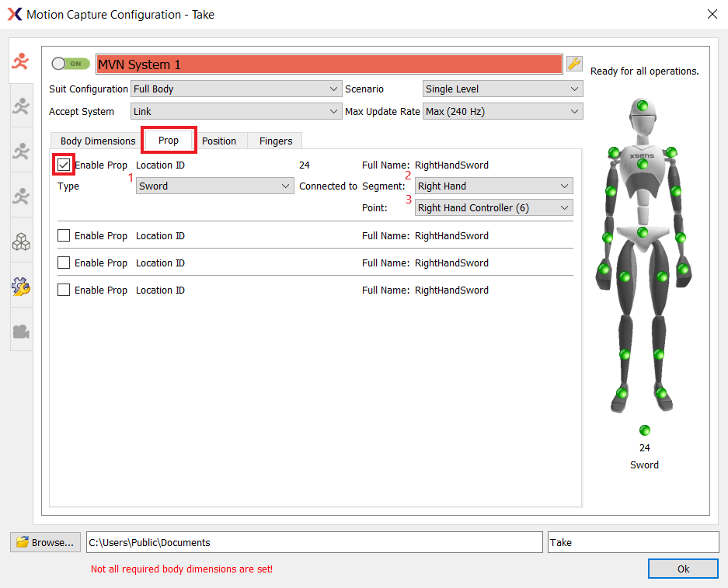This screenshot has height=588, width=728.
Task: Open the Segment Right Hand dropdown
Action: pyautogui.click(x=493, y=186)
